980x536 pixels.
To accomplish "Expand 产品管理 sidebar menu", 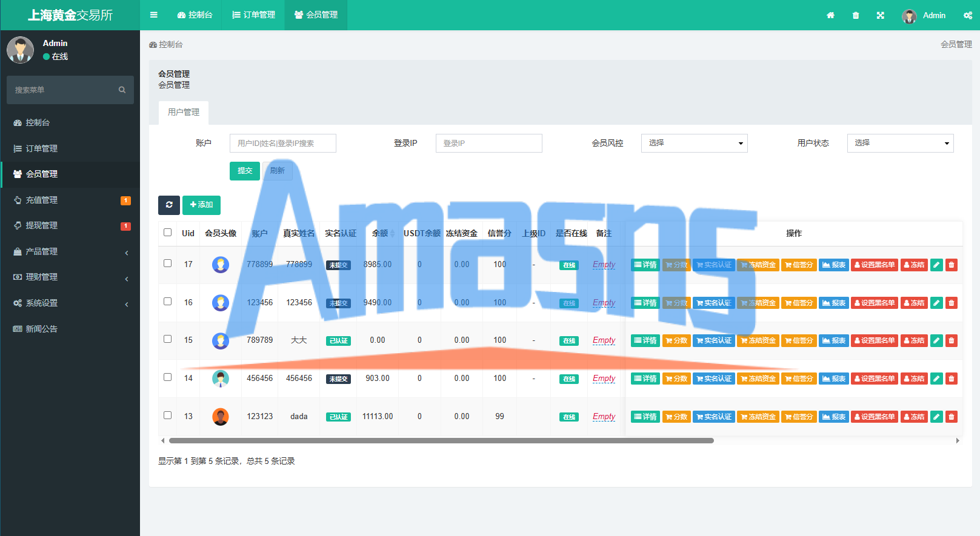I will pos(70,251).
